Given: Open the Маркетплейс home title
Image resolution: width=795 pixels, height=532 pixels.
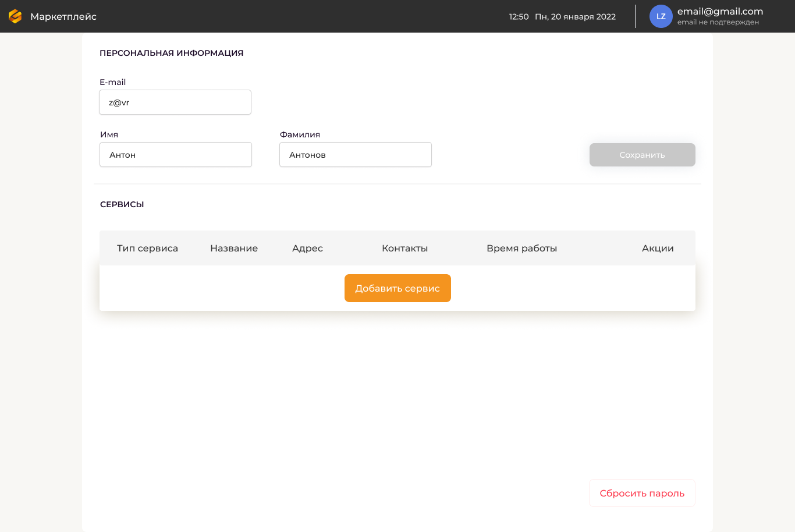Looking at the screenshot, I should [63, 16].
